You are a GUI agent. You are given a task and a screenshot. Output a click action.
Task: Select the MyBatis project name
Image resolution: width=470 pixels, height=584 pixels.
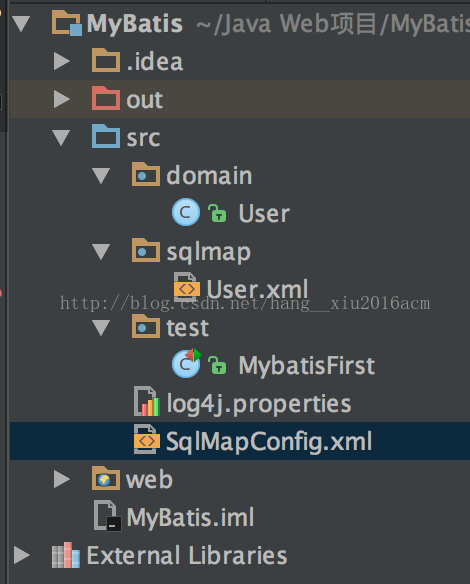(x=135, y=24)
